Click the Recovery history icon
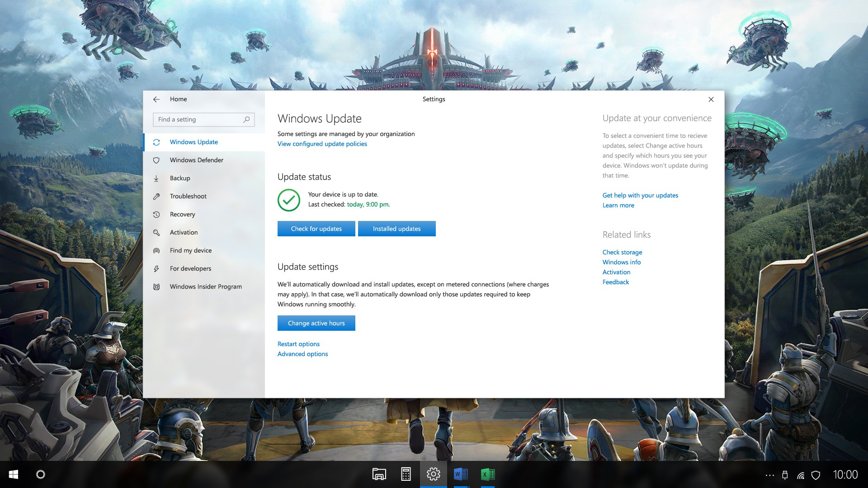Viewport: 868px width, 488px height. 156,215
